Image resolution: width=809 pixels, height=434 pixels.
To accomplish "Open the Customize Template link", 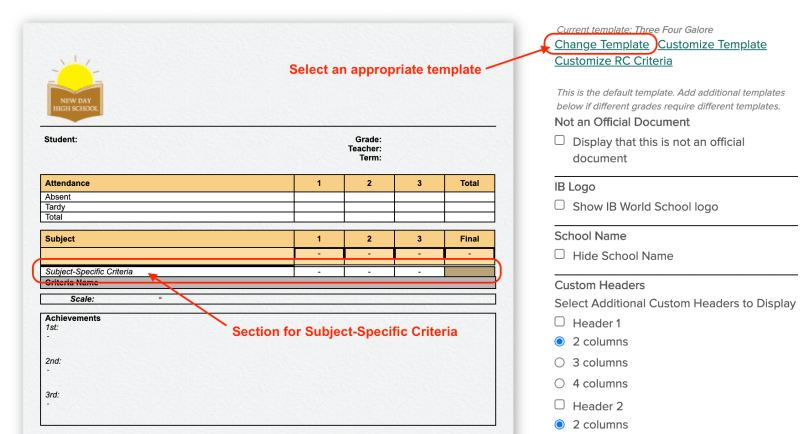I will [712, 44].
